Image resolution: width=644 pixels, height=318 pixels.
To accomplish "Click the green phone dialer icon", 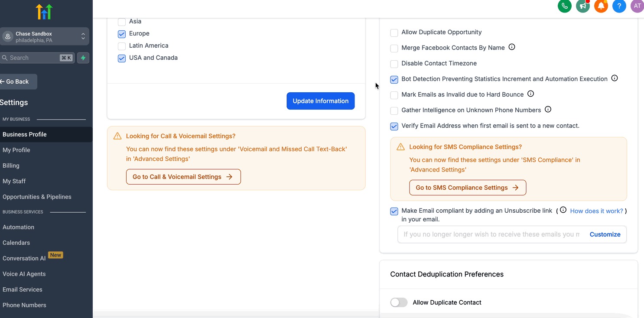I will click(x=564, y=6).
